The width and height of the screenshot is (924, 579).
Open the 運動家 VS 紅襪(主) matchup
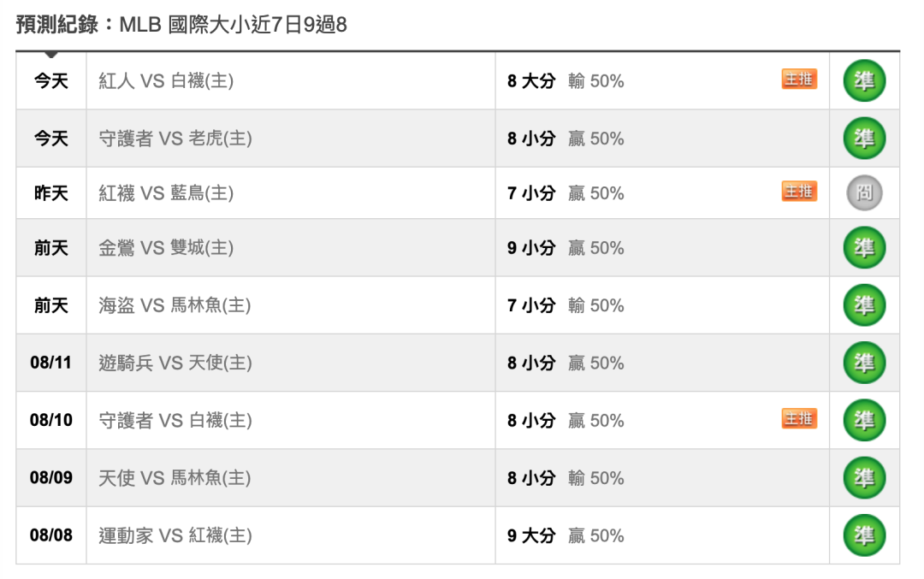click(175, 535)
